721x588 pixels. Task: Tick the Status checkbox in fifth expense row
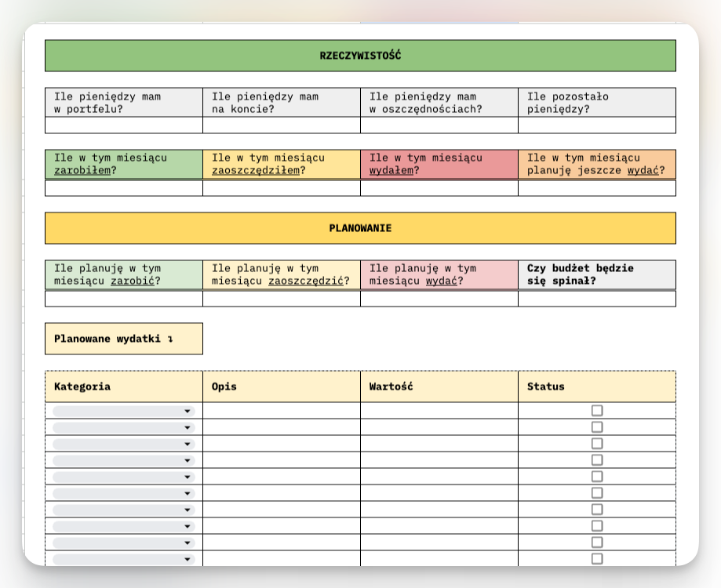[597, 477]
